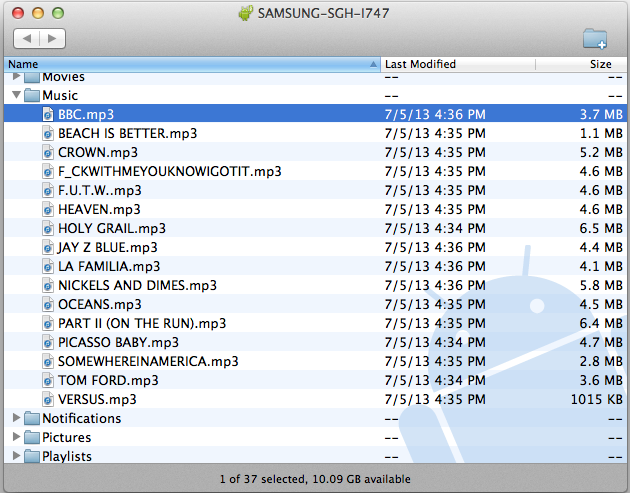This screenshot has height=493, width=630.
Task: Click the VERSUS.mp3 file icon
Action: click(x=48, y=399)
